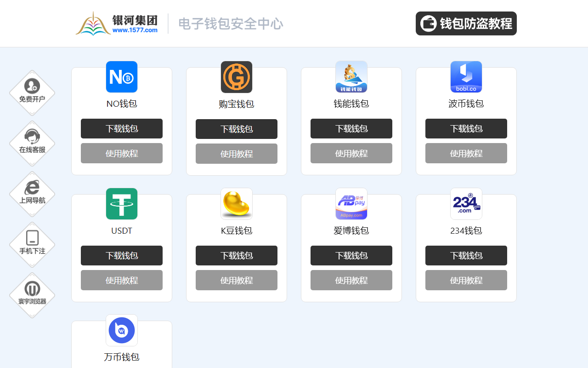Open 使用教程 for 波币钱包
The width and height of the screenshot is (588, 368).
(x=466, y=153)
